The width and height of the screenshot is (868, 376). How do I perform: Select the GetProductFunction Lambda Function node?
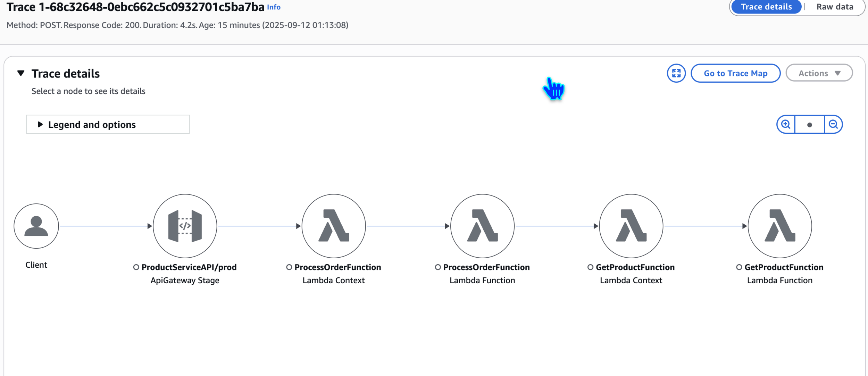coord(779,226)
